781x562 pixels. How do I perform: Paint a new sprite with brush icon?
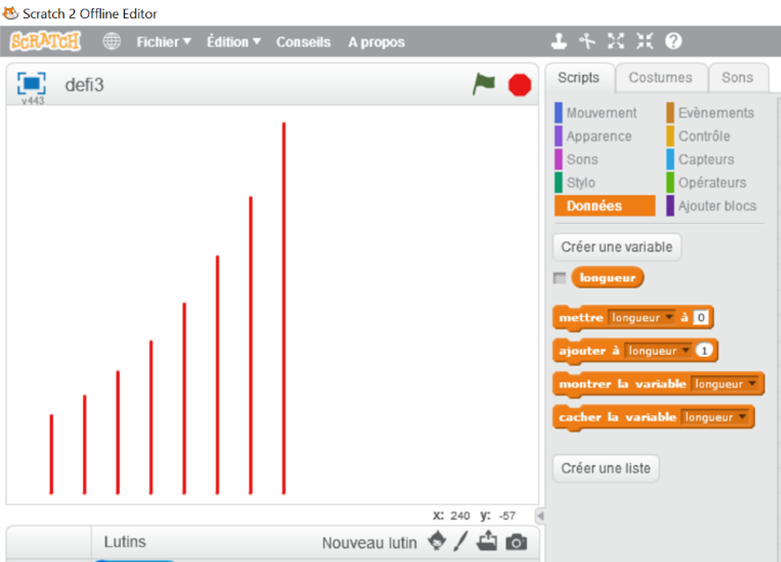[461, 542]
